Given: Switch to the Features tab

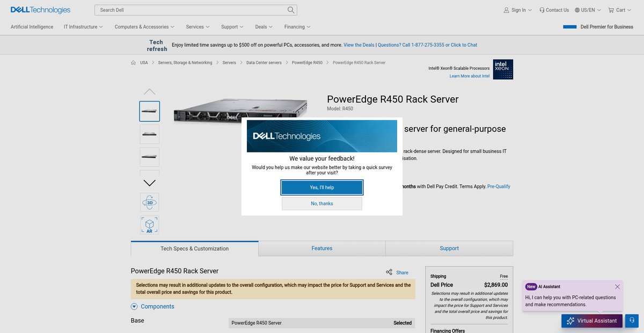Looking at the screenshot, I should click(x=322, y=249).
